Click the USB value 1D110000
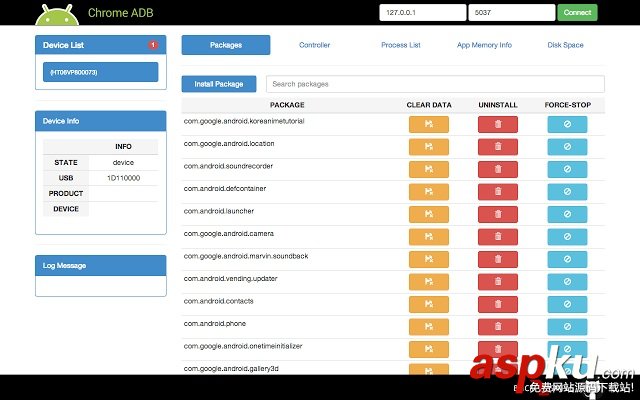 (x=123, y=178)
